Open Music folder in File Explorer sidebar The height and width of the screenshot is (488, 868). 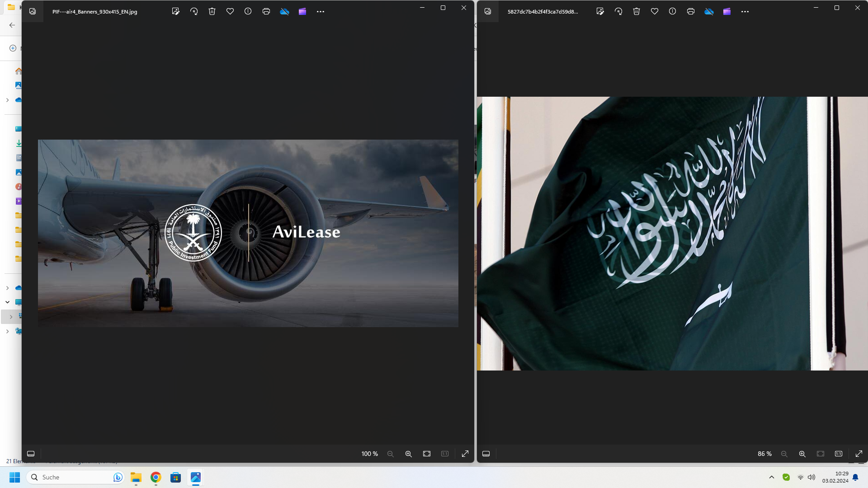click(19, 187)
